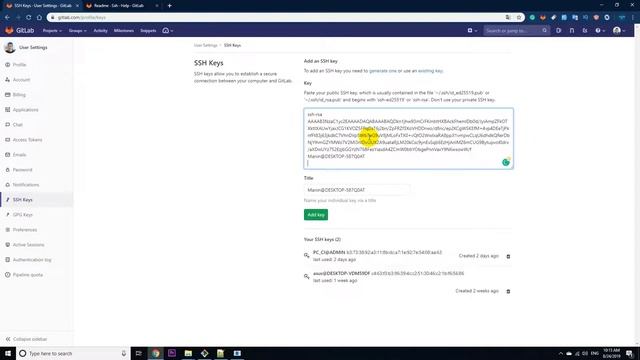Open Billing in settings sidebar

pyautogui.click(x=19, y=95)
